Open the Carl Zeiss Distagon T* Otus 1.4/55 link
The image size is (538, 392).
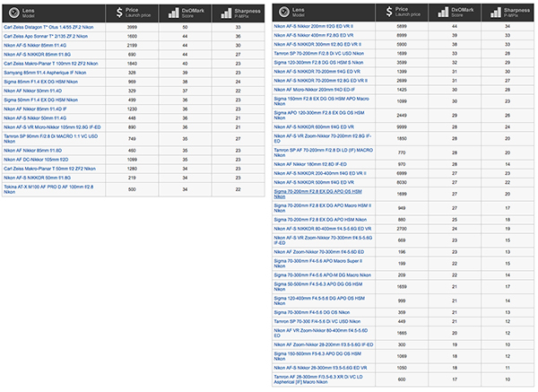point(48,27)
